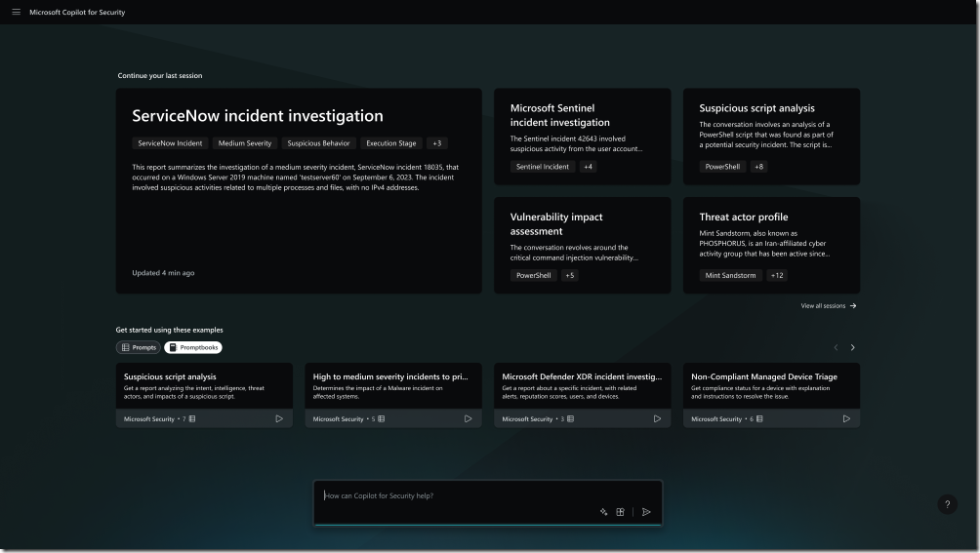Show next promptbook examples with right chevron
Screen dimensions: 980x553
click(x=852, y=347)
